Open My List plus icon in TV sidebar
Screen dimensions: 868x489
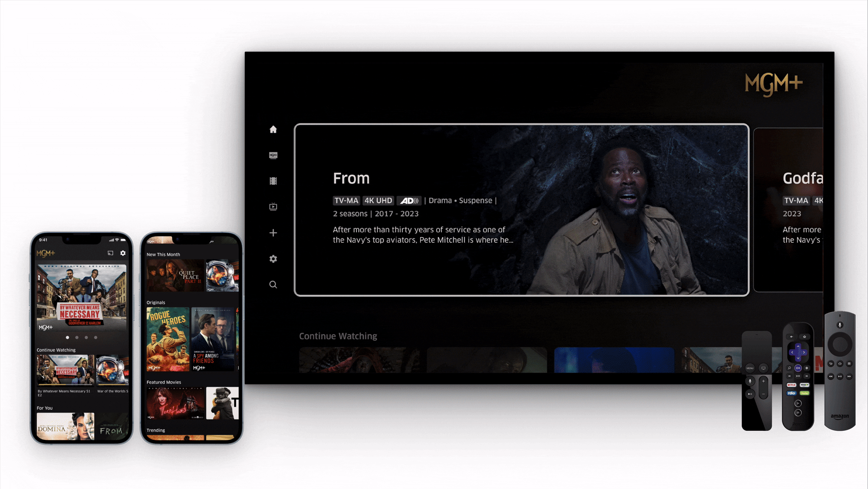coord(273,233)
